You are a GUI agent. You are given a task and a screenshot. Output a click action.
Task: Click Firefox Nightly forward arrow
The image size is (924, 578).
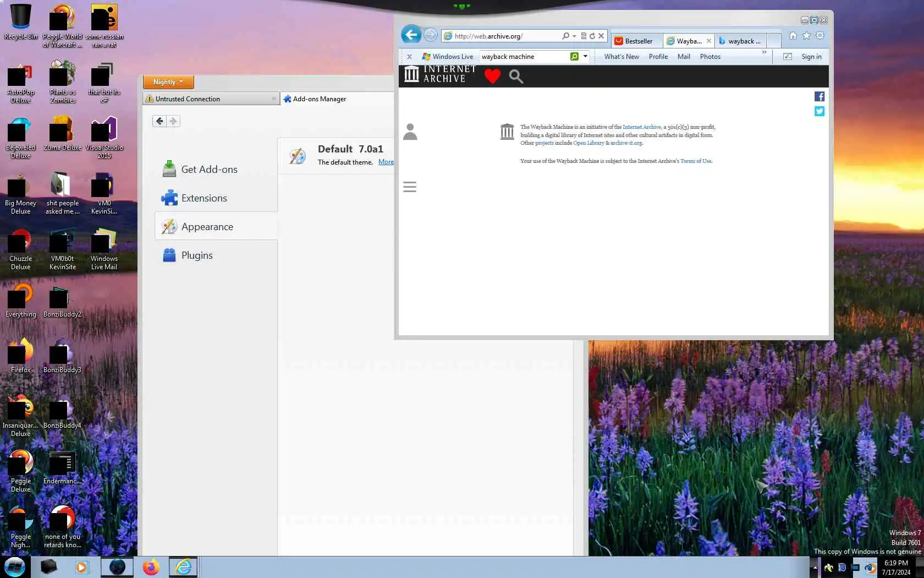coord(173,121)
